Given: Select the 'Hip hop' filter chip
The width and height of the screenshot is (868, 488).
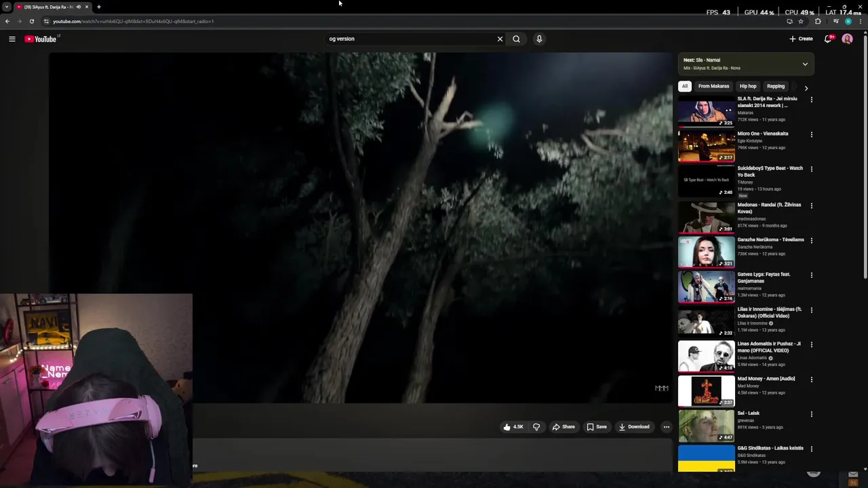Looking at the screenshot, I should tap(748, 86).
